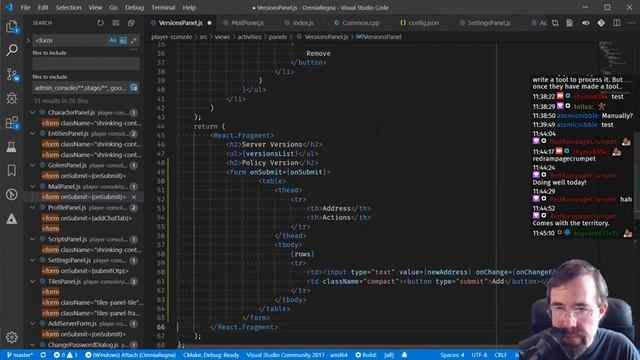Image resolution: width=640 pixels, height=360 pixels.
Task: Clear the search results
Action: click(x=116, y=23)
